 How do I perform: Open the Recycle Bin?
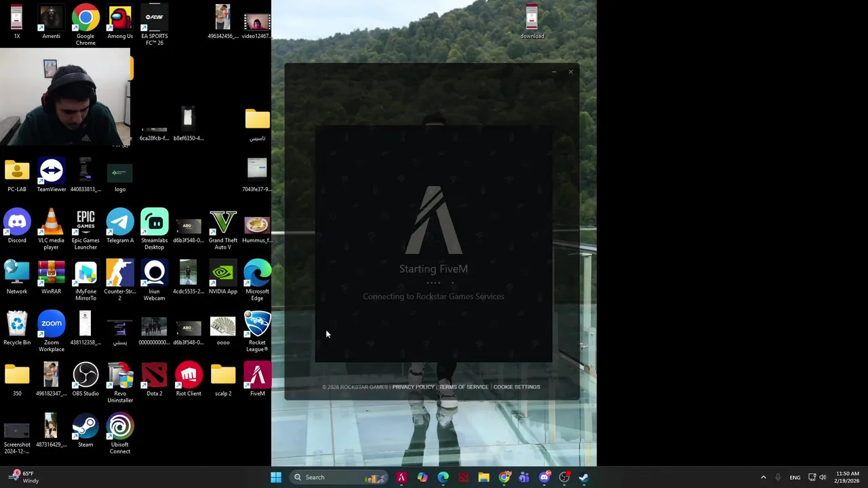(x=17, y=329)
